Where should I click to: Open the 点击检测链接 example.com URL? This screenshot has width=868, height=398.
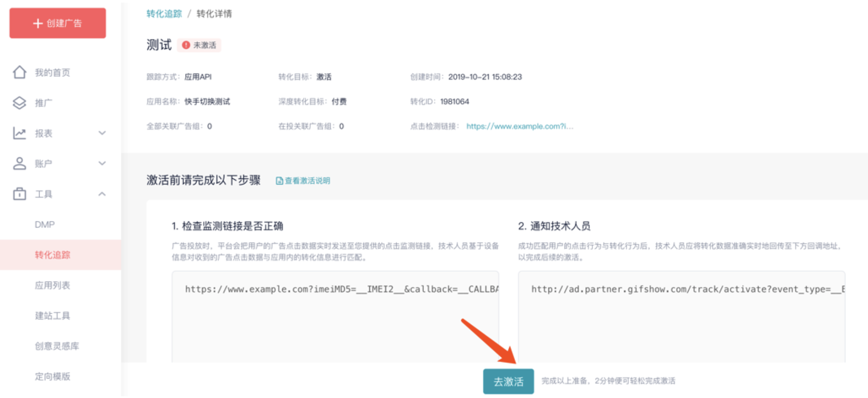pyautogui.click(x=519, y=127)
